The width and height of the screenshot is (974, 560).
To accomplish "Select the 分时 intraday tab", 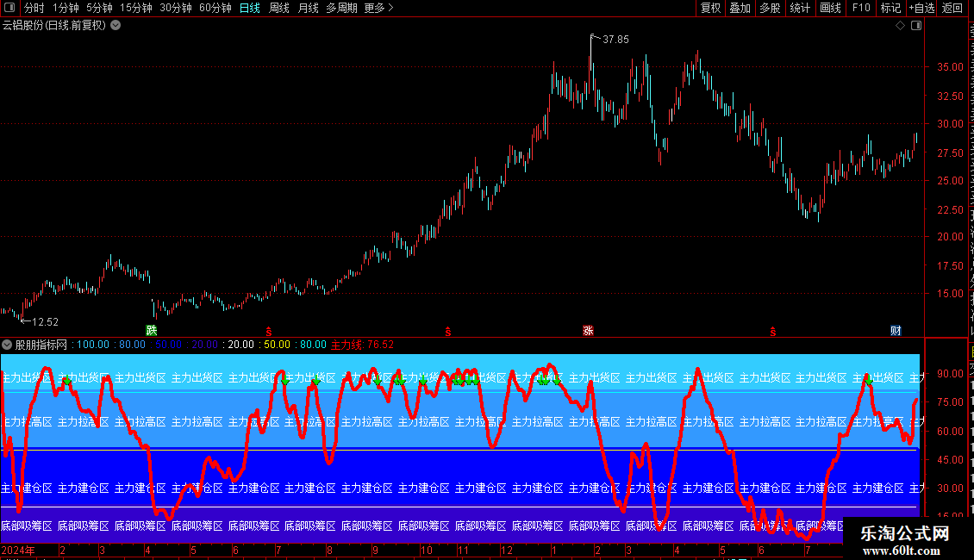I will [x=34, y=8].
